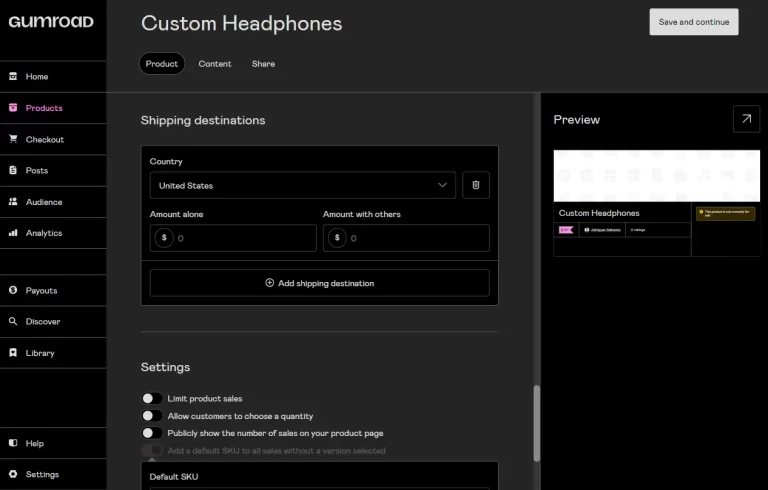Add shipping destination
This screenshot has width=768, height=490.
coord(319,283)
